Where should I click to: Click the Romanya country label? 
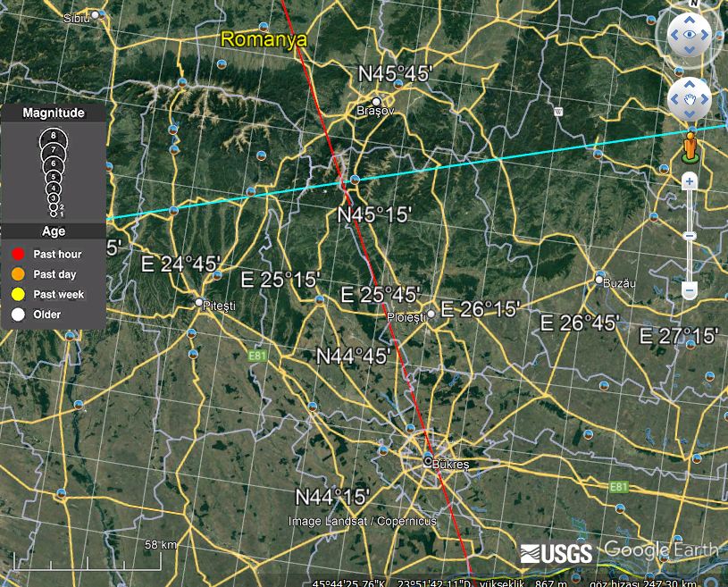coord(264,39)
